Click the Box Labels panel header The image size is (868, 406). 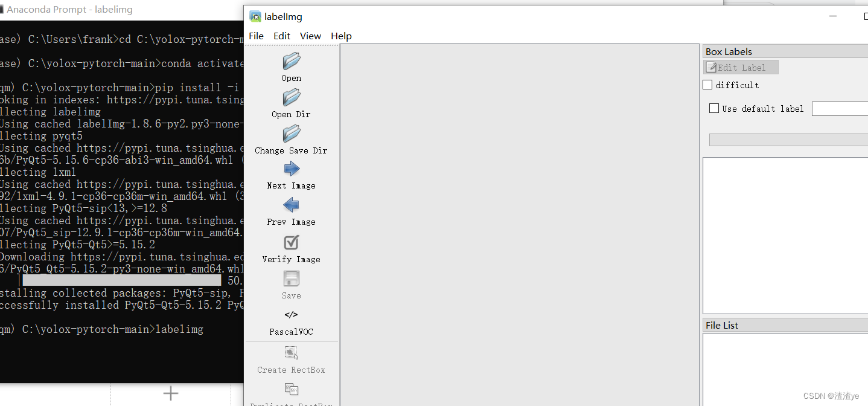click(x=785, y=51)
